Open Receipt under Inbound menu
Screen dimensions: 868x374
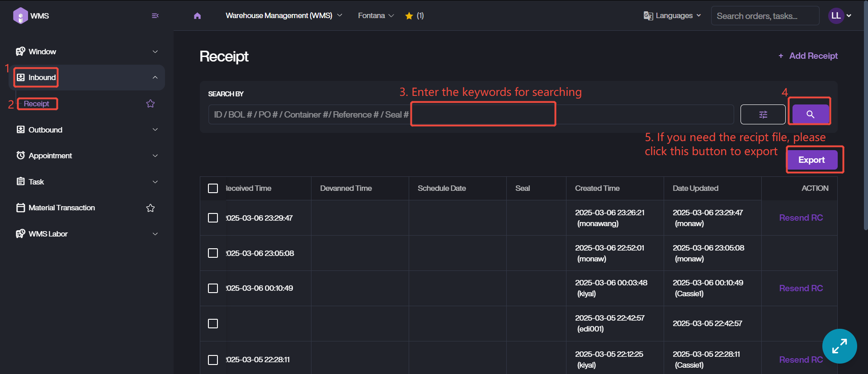[37, 104]
